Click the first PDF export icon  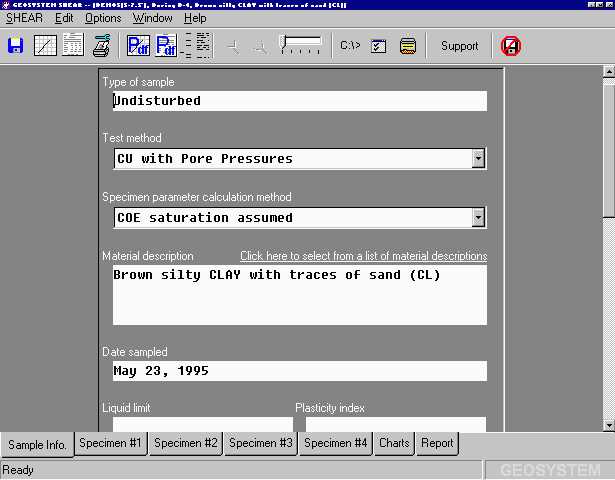coord(138,46)
